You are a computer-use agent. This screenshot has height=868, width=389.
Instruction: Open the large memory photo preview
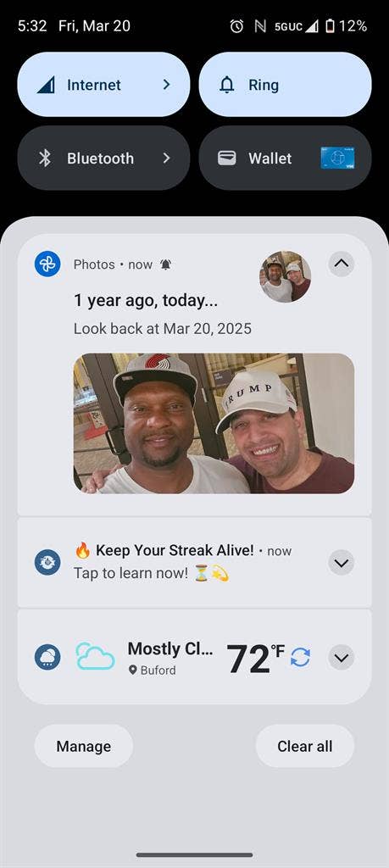click(x=214, y=424)
